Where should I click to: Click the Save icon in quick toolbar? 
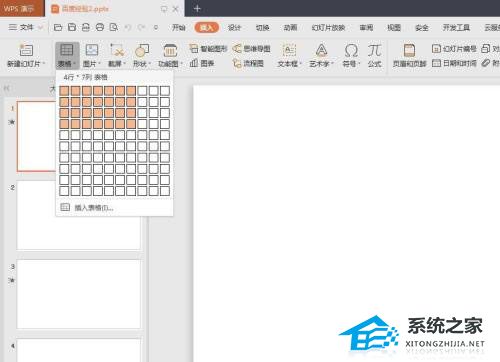[x=72, y=27]
